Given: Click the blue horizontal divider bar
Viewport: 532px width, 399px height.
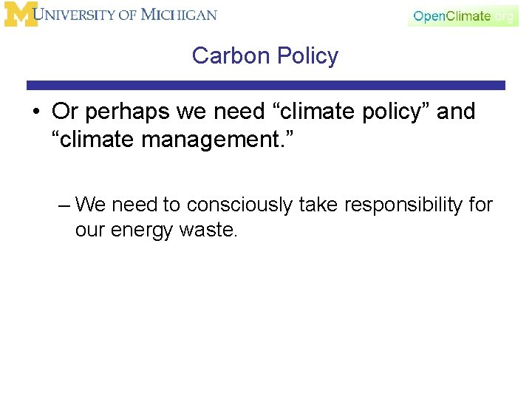Looking at the screenshot, I should click(x=266, y=86).
